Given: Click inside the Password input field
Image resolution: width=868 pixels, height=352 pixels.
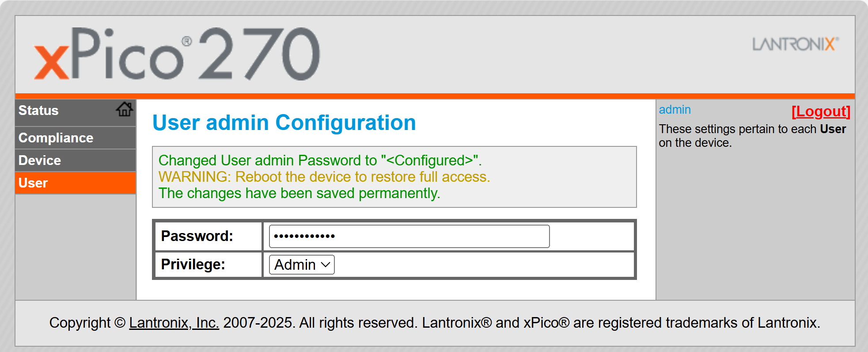Looking at the screenshot, I should pyautogui.click(x=408, y=236).
